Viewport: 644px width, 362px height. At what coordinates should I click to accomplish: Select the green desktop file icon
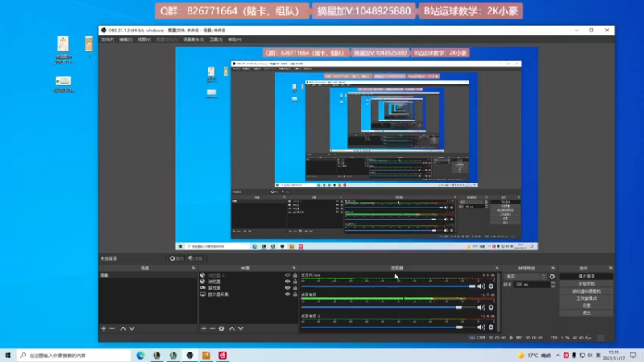64,84
